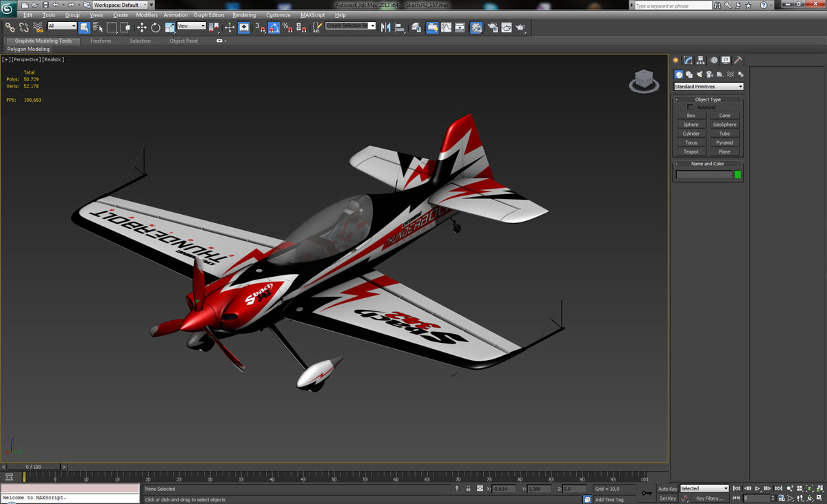Viewport: 827px width, 504px height.
Task: Select the Select and Move tool
Action: [141, 28]
